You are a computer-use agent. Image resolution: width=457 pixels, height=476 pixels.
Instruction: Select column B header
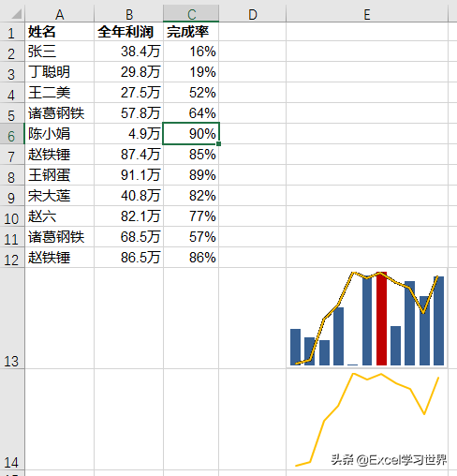tap(128, 14)
